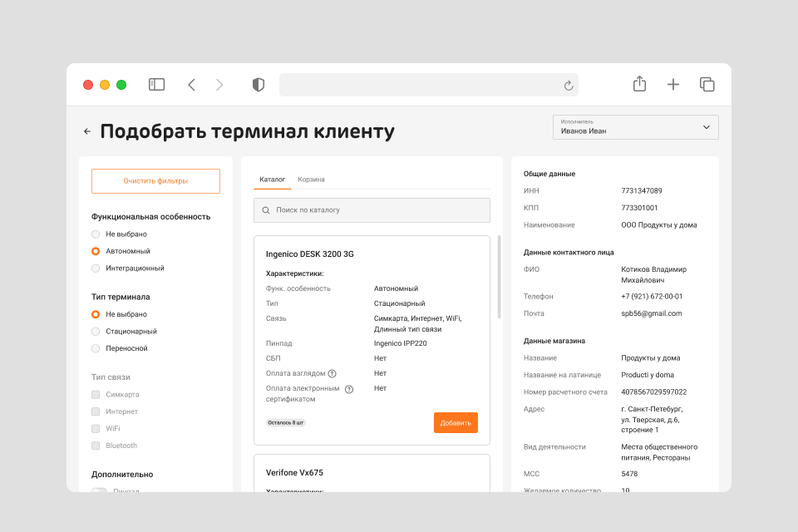Click Места общественного питания, Рестораны value
Viewport: 798px width, 532px height.
click(659, 452)
